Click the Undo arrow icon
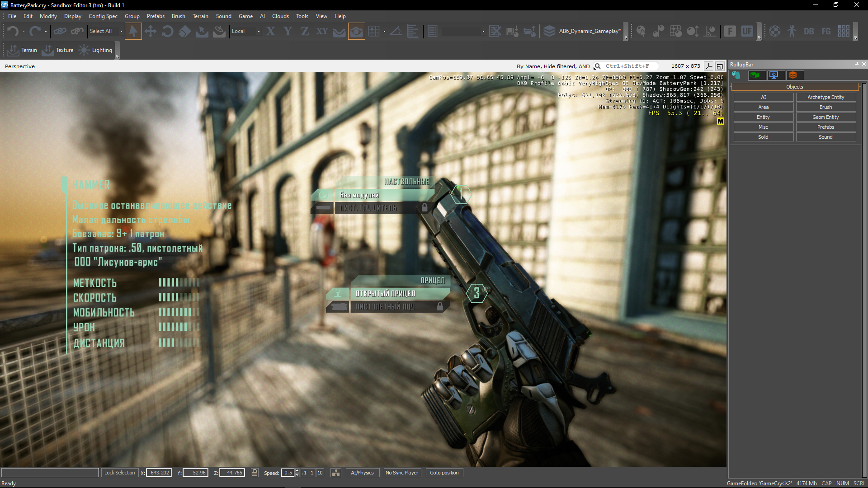 coord(13,31)
